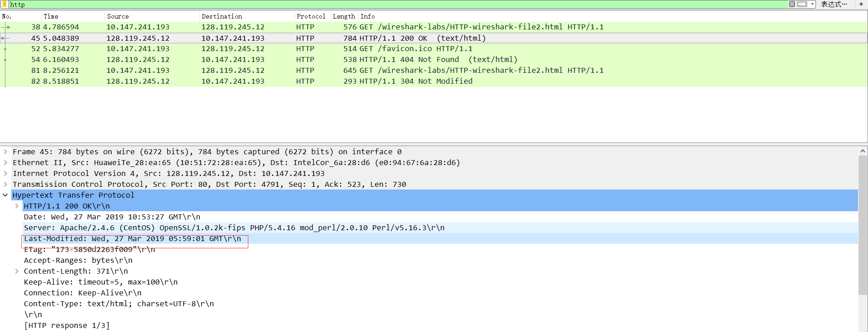Click length 784 in packet 45 row
The width and height of the screenshot is (868, 332).
(x=350, y=38)
